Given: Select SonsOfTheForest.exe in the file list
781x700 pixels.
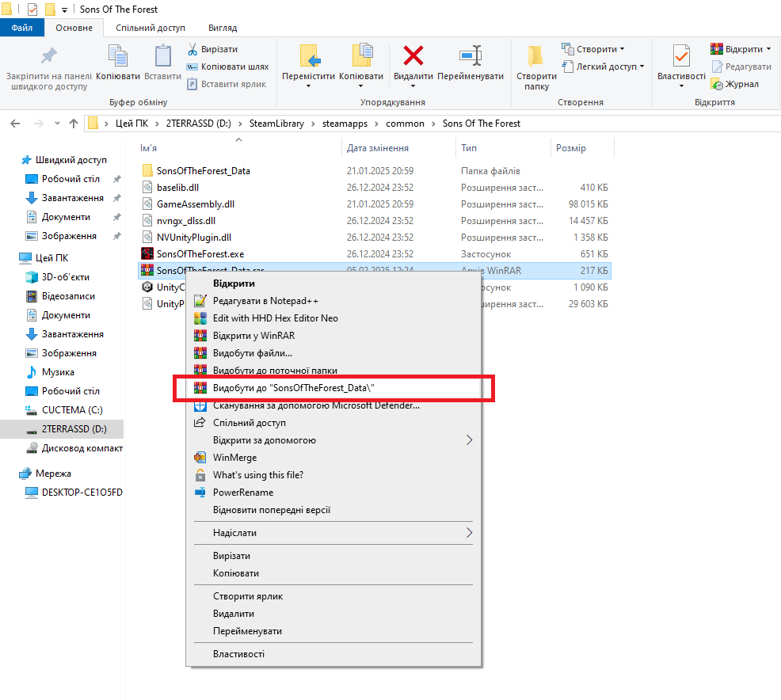Looking at the screenshot, I should (x=200, y=254).
